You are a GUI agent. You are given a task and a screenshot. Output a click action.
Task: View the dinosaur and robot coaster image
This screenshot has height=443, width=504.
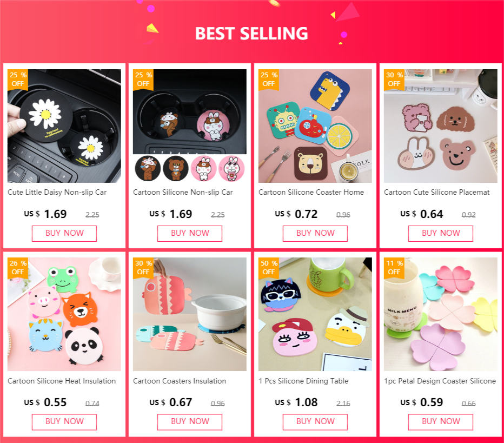[315, 126]
